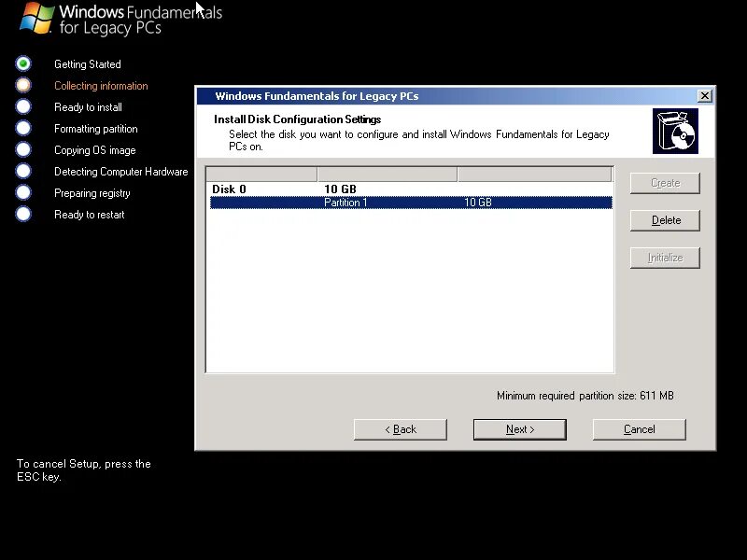
Task: Click the Ready to restart label
Action: 89,215
